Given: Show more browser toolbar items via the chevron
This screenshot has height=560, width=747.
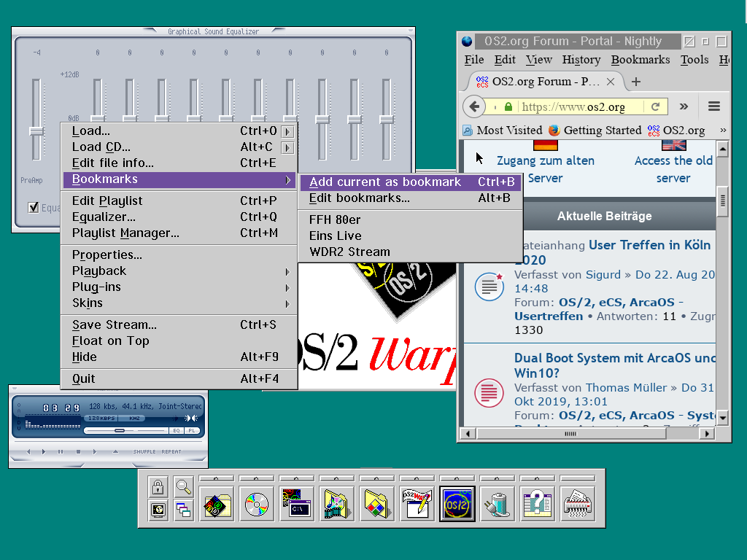Looking at the screenshot, I should coord(684,106).
